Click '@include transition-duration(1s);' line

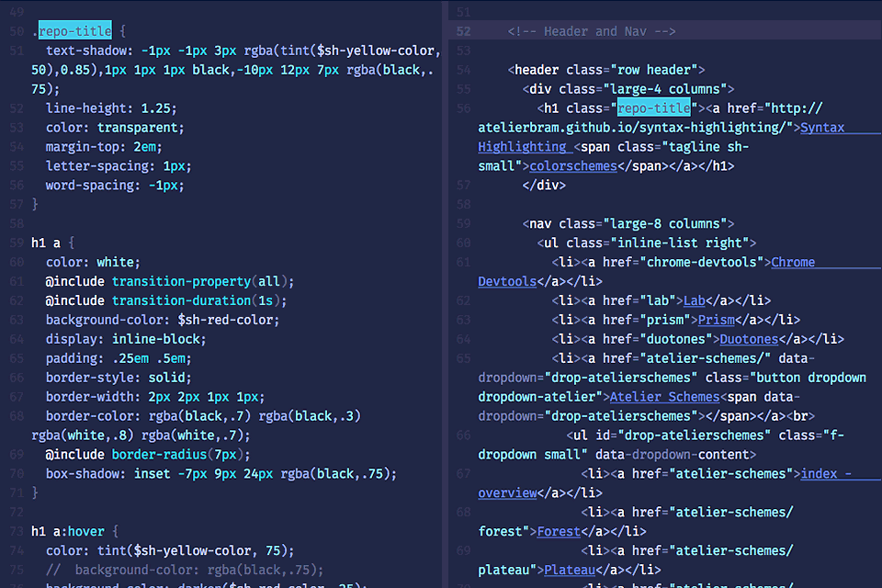tap(166, 300)
